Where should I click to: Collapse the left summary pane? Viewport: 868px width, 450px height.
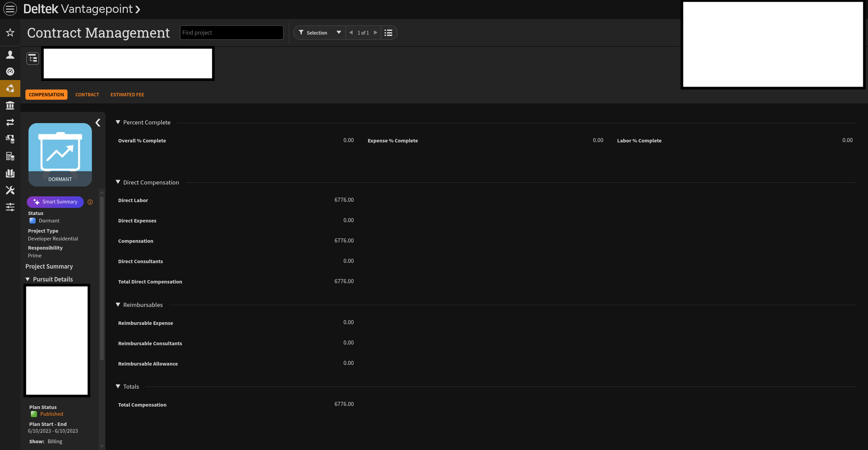[x=98, y=123]
